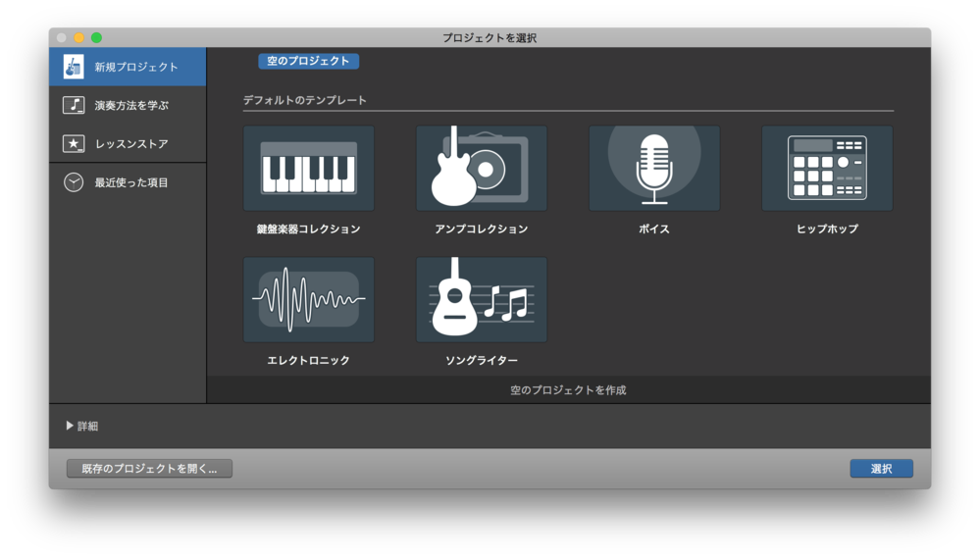Select the 鍵盤楽器コレクション keyboard template icon
Viewport: 980px width, 559px height.
click(309, 168)
